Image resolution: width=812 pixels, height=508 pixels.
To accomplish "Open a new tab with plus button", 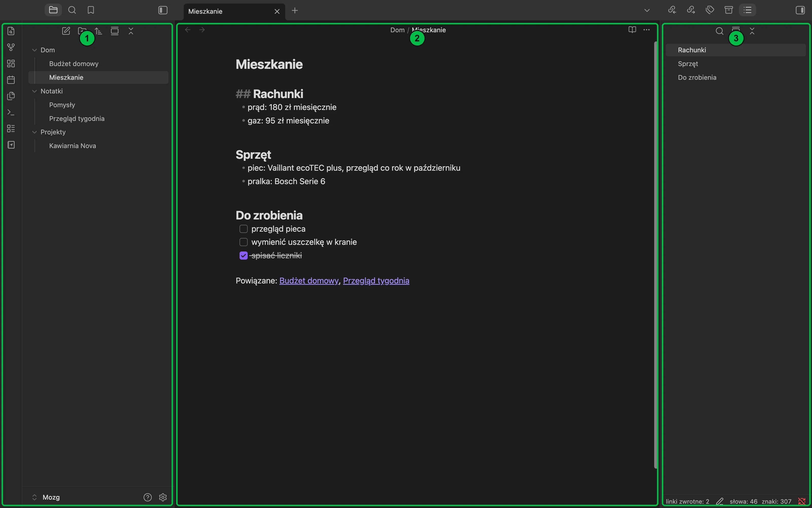I will click(x=295, y=10).
